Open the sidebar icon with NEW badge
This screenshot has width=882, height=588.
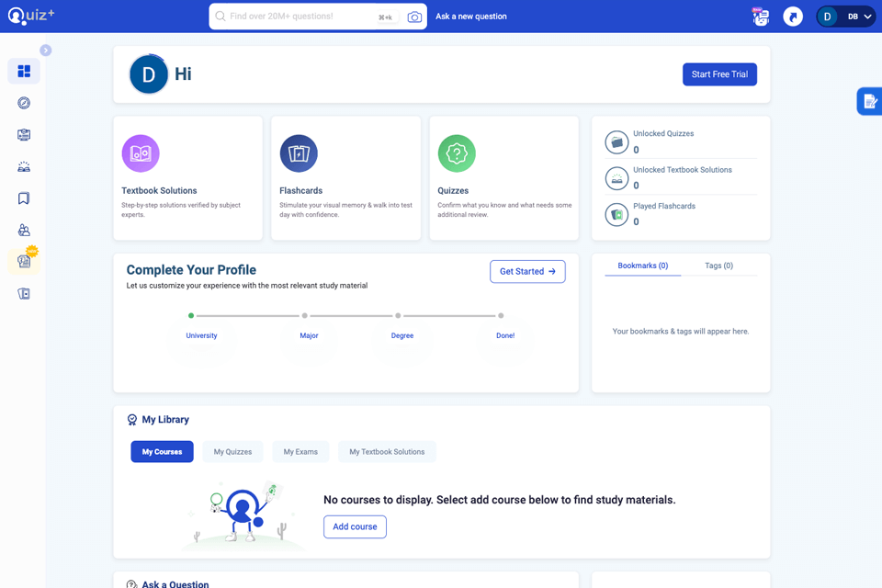pyautogui.click(x=24, y=261)
